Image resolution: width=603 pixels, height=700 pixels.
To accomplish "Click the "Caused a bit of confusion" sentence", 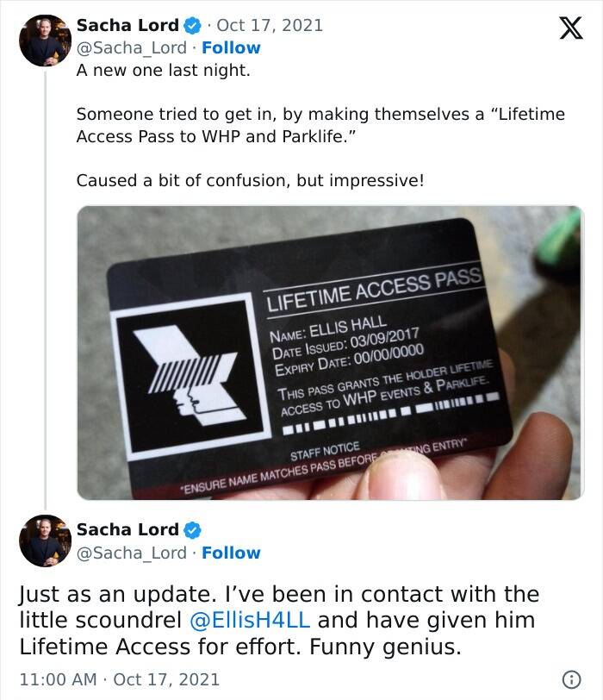I will 250,181.
